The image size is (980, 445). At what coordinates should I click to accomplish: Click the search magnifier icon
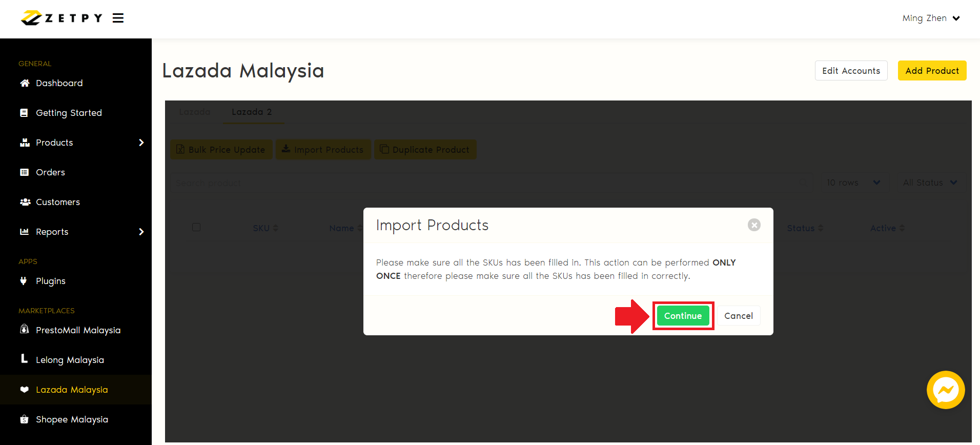tap(804, 183)
